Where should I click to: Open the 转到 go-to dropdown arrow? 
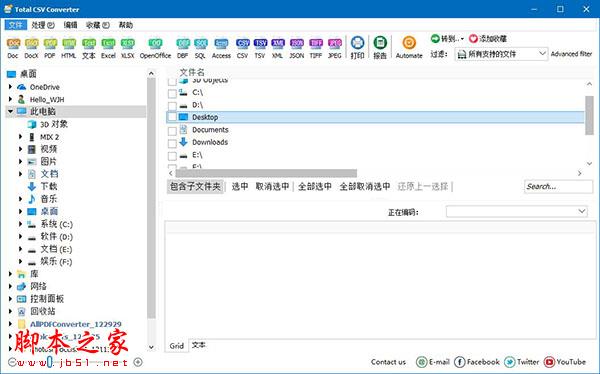pyautogui.click(x=462, y=39)
